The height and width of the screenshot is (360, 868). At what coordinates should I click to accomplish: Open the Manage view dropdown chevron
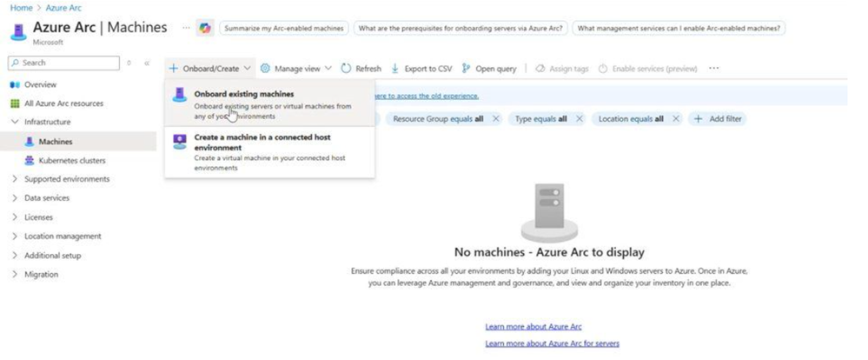328,69
